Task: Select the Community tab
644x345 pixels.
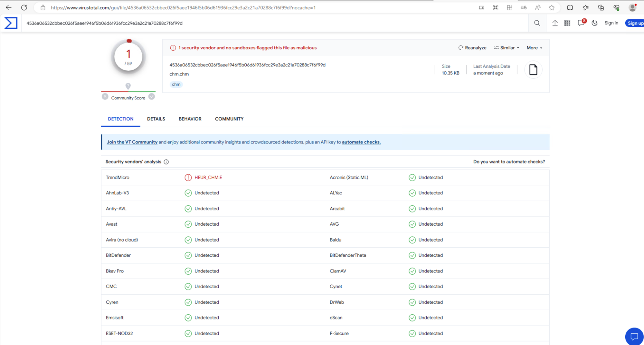Action: point(229,119)
